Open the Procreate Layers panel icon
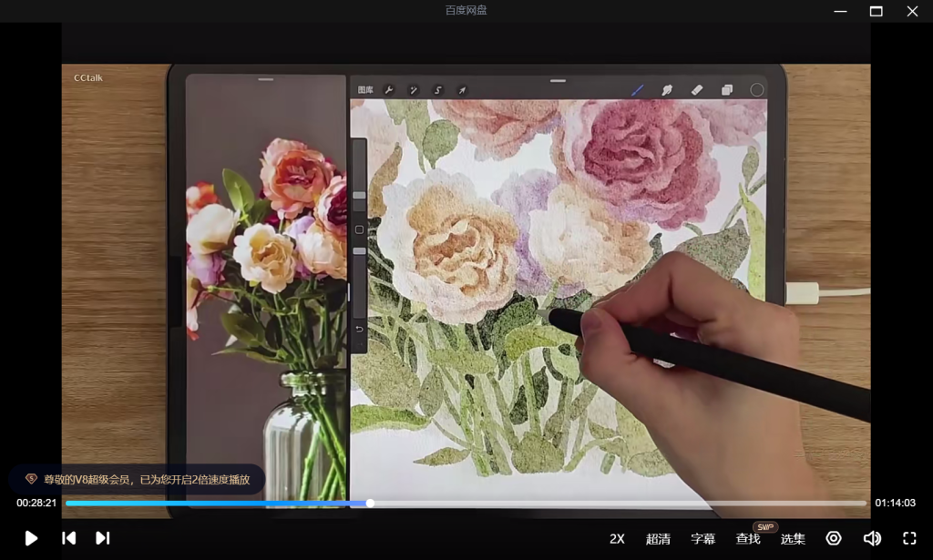This screenshot has height=560, width=933. pyautogui.click(x=727, y=90)
